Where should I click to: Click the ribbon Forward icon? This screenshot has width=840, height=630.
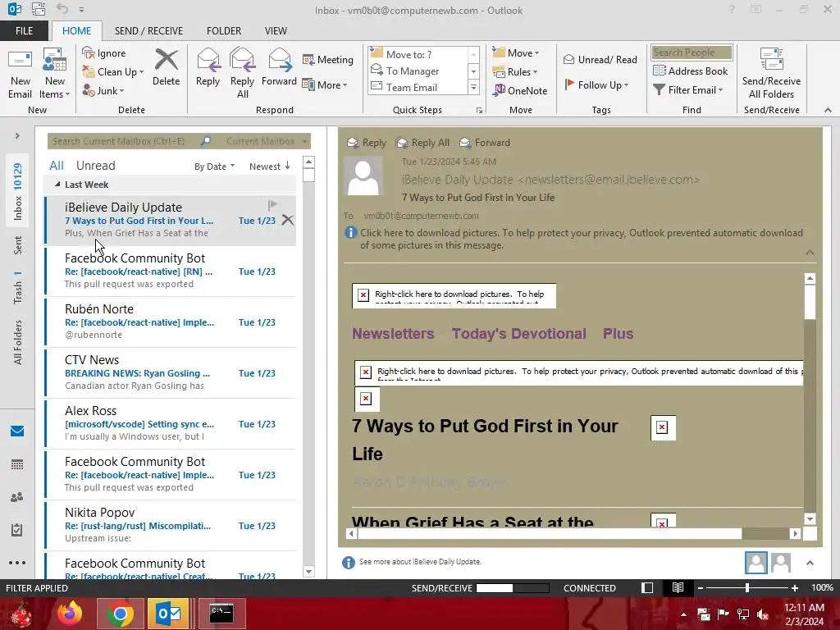coord(279,67)
